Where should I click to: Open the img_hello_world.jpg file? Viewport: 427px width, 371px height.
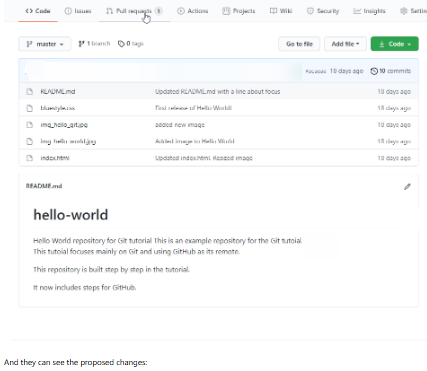point(68,141)
